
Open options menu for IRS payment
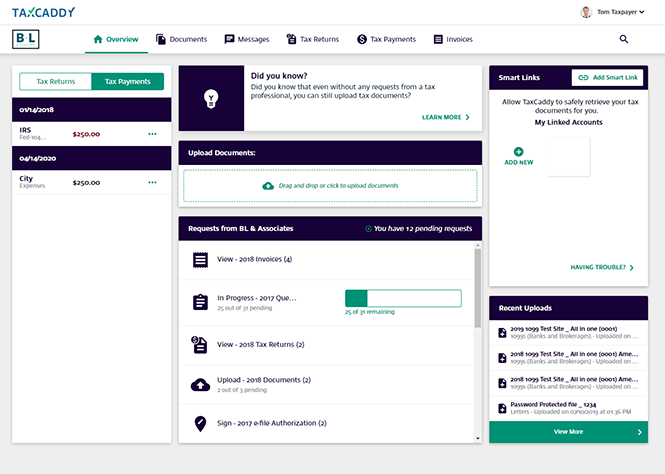coord(152,134)
